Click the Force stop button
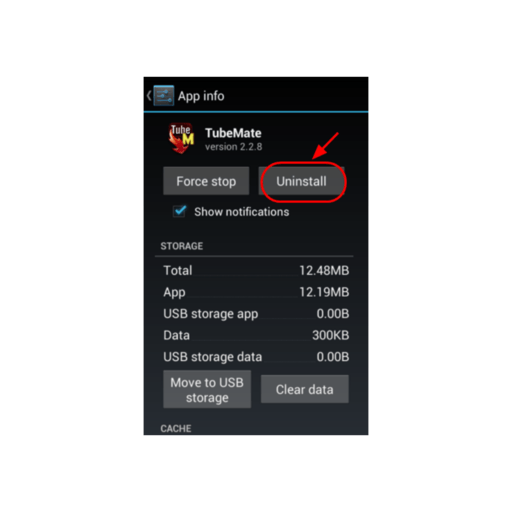 [206, 181]
